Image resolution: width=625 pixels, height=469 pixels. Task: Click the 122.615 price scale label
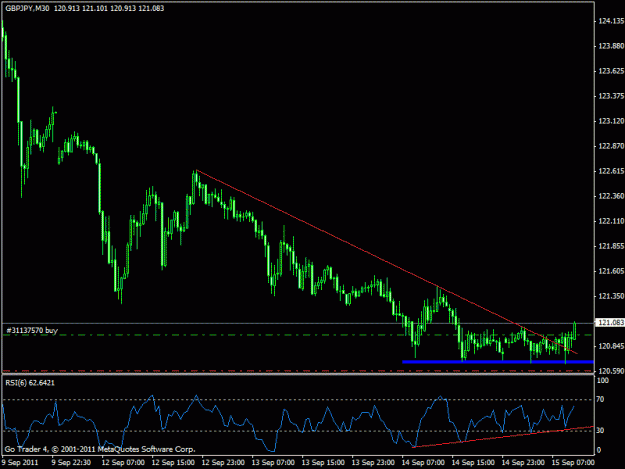point(611,171)
